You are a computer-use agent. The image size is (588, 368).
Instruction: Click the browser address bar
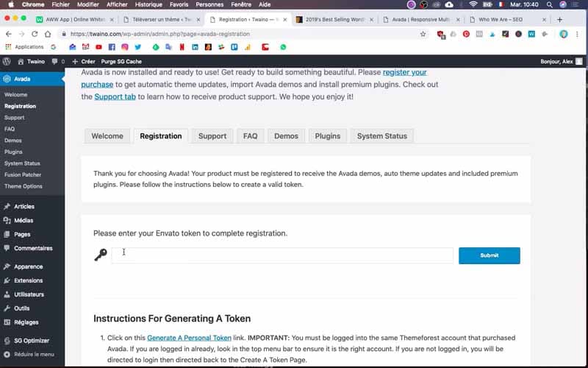[240, 34]
